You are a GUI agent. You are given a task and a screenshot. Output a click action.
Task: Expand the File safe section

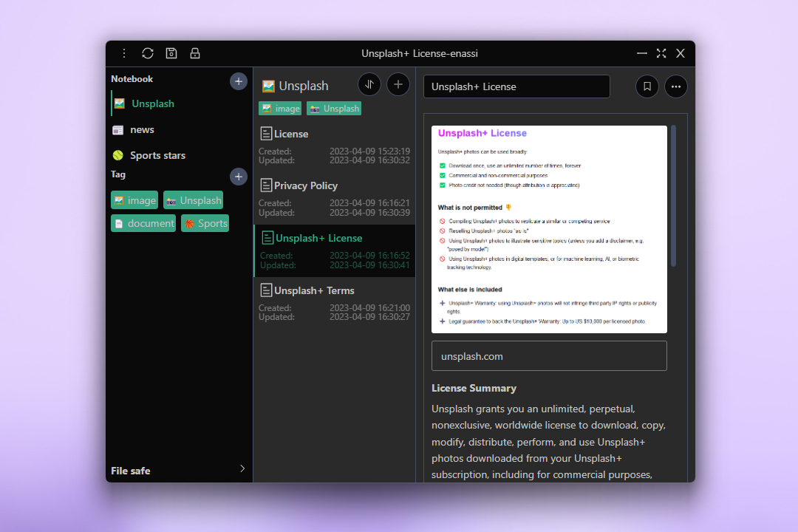click(178, 470)
